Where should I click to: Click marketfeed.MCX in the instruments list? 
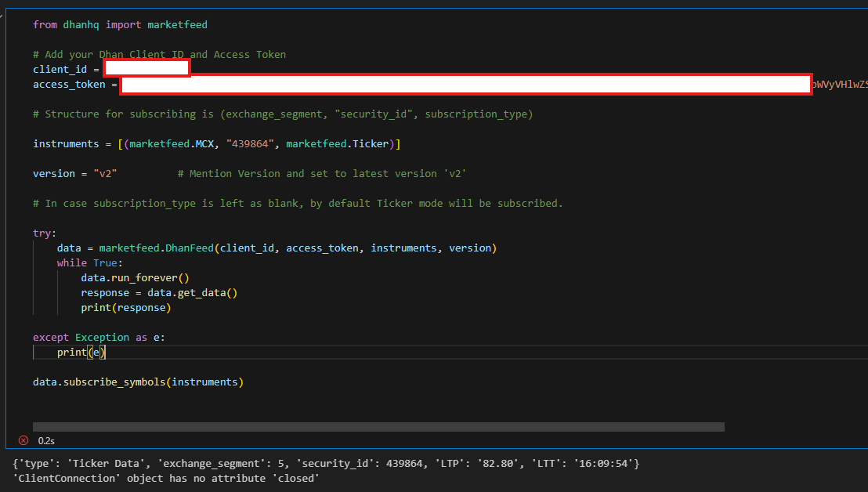tap(172, 144)
